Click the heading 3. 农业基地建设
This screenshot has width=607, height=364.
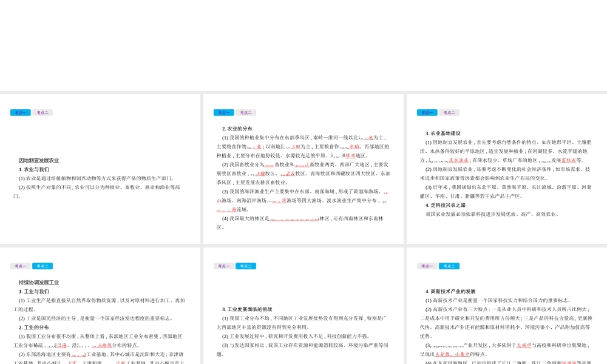[443, 133]
